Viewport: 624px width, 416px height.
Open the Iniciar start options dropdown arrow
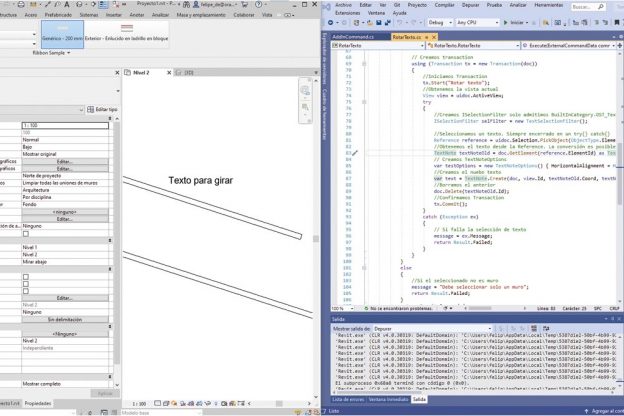pyautogui.click(x=527, y=23)
